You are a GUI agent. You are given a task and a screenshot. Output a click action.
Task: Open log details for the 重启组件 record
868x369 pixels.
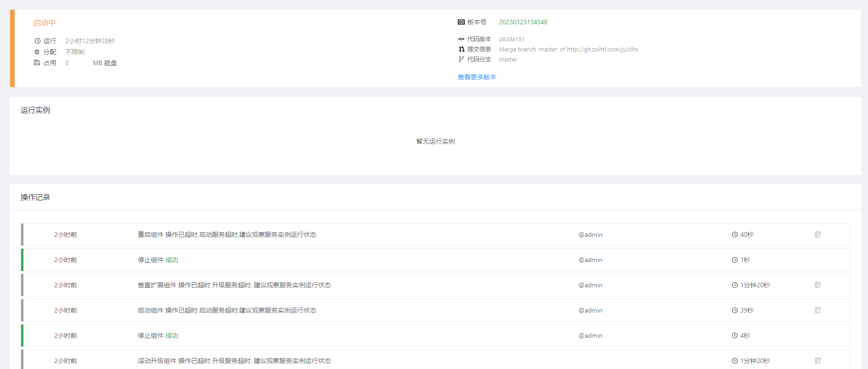pos(817,235)
